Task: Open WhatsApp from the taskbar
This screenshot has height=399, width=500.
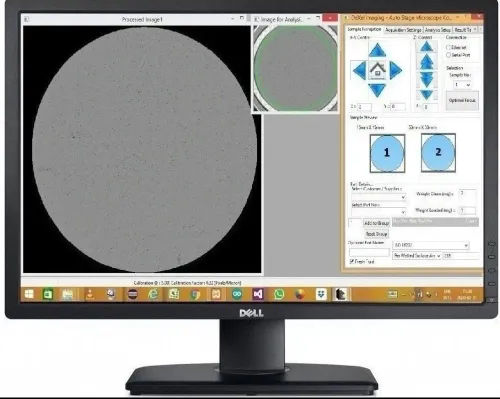Action: [279, 294]
